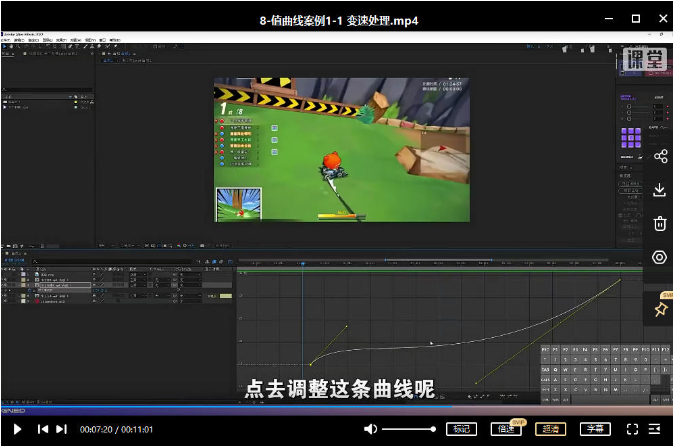The height and width of the screenshot is (447, 679).
Task: Click the 00:07:20 / 00:11:01 time display
Action: coord(116,429)
